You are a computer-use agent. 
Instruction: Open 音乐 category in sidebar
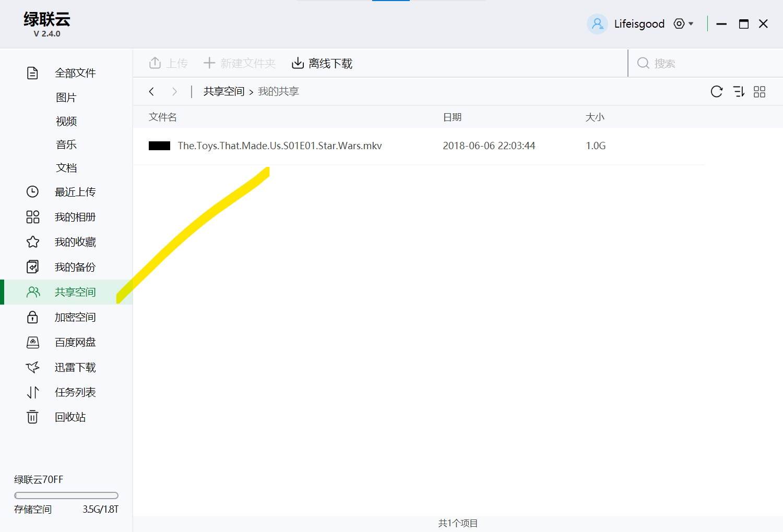pos(66,144)
